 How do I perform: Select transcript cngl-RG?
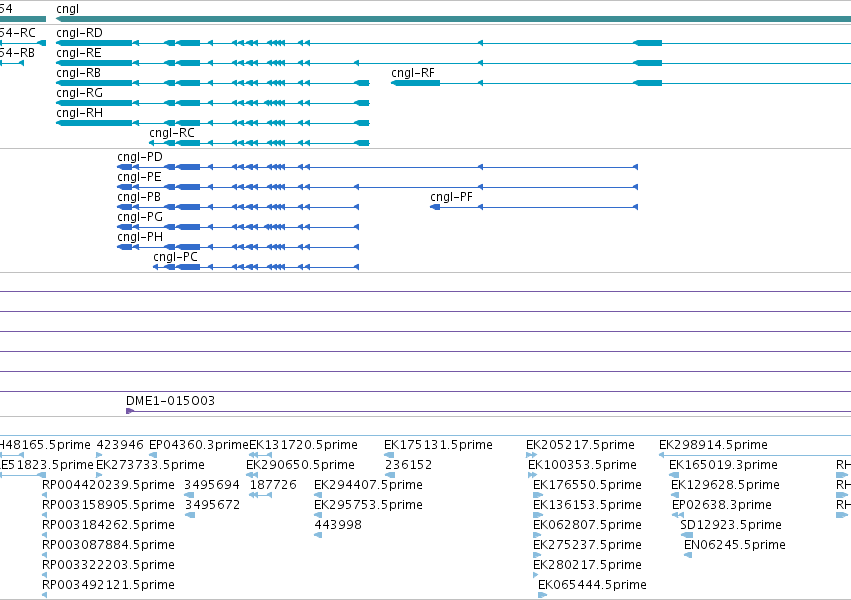point(213,103)
